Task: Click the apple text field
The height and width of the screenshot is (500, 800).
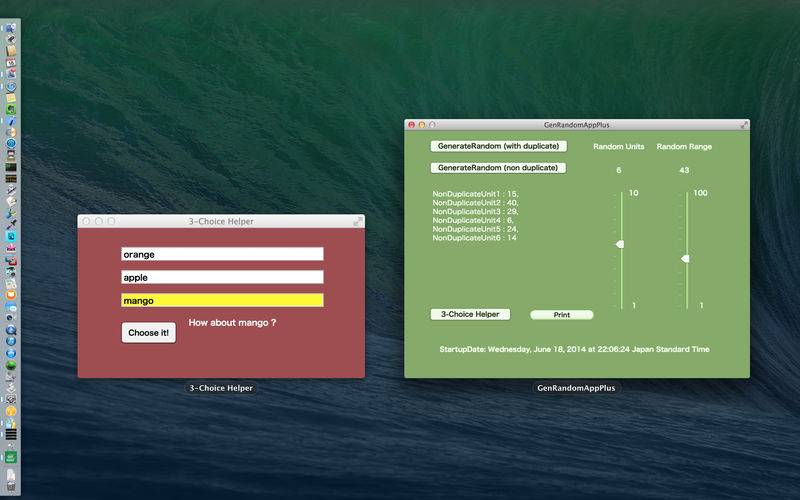Action: [x=222, y=277]
